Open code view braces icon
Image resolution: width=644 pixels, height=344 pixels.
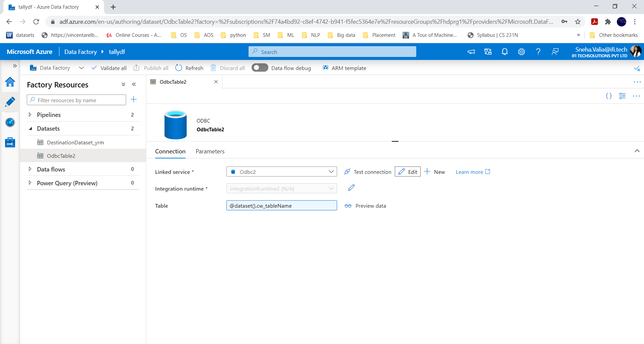tap(608, 96)
